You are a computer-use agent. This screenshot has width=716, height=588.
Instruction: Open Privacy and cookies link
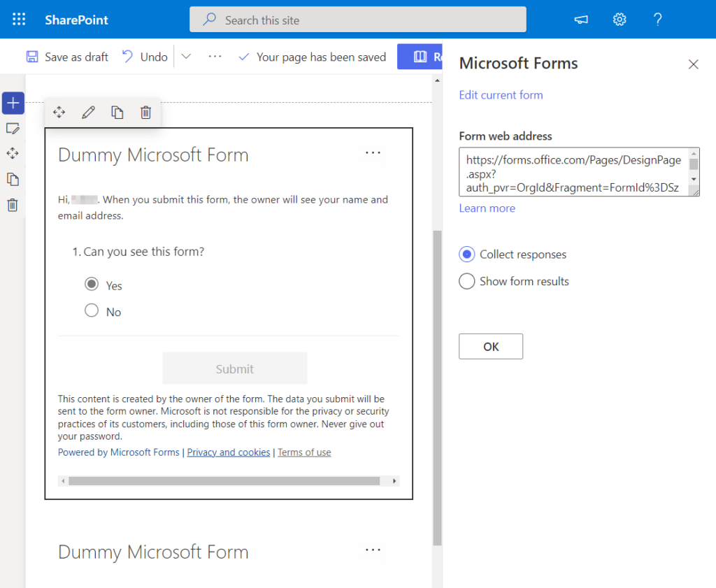229,452
